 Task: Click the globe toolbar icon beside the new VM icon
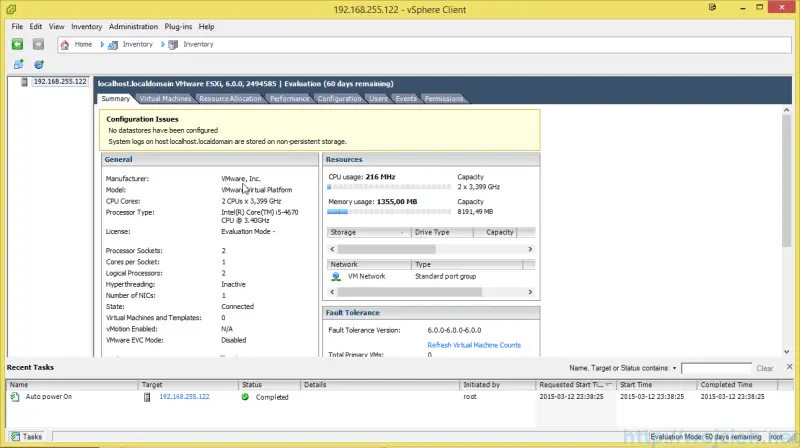pos(39,64)
